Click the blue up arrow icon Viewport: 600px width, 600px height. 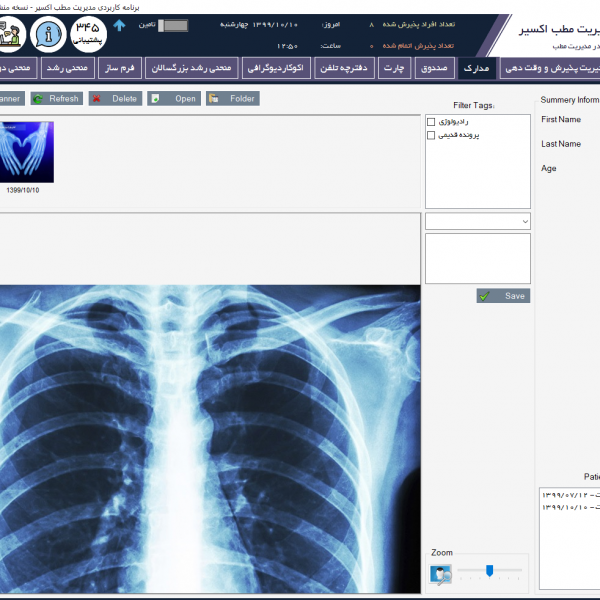(x=119, y=25)
